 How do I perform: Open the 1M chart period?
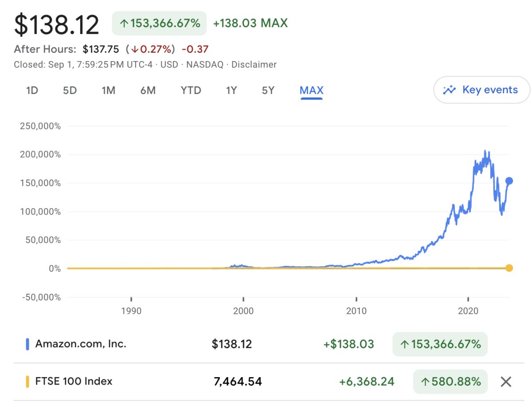pos(109,90)
